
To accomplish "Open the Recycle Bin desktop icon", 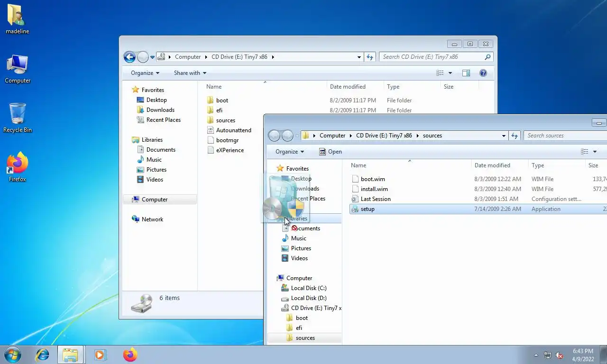I will (18, 118).
